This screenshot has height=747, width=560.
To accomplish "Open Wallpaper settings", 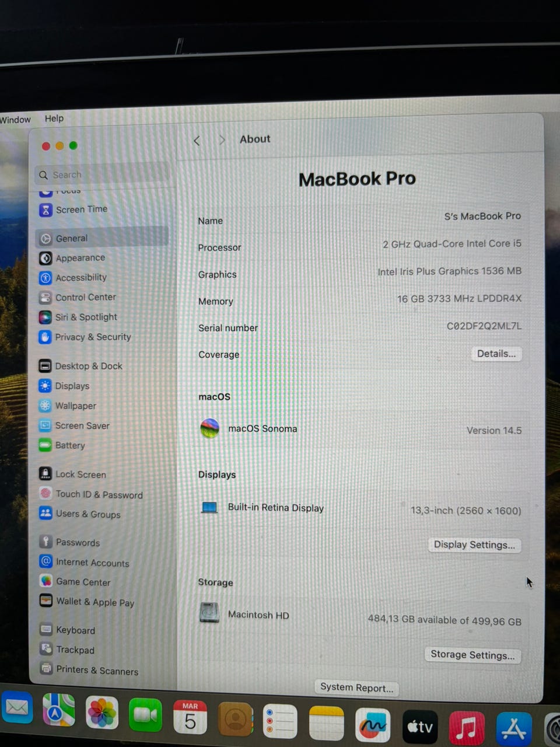I will (x=68, y=406).
